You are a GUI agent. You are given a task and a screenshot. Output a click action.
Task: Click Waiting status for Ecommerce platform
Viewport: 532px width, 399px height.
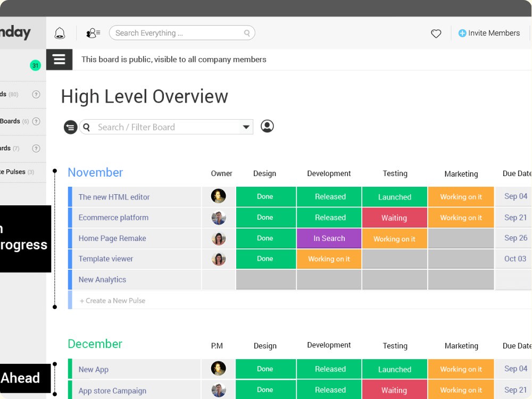pos(395,218)
